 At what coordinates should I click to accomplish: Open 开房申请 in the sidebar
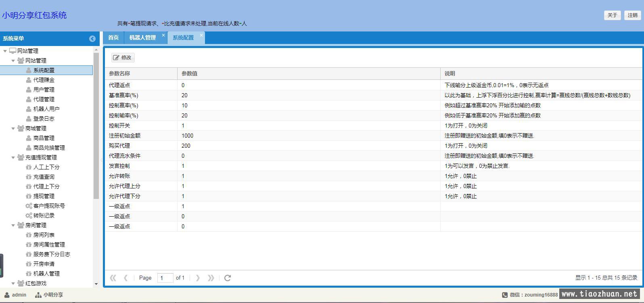pyautogui.click(x=44, y=264)
